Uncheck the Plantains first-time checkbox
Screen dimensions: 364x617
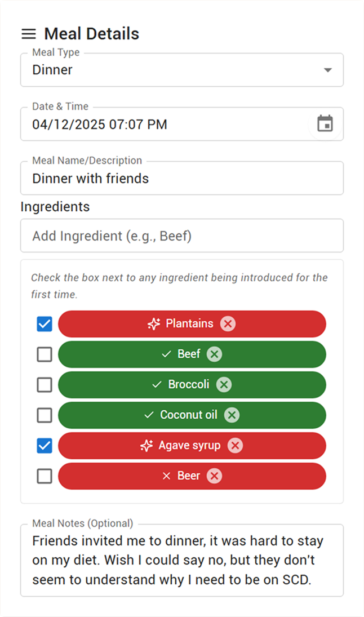tap(45, 324)
